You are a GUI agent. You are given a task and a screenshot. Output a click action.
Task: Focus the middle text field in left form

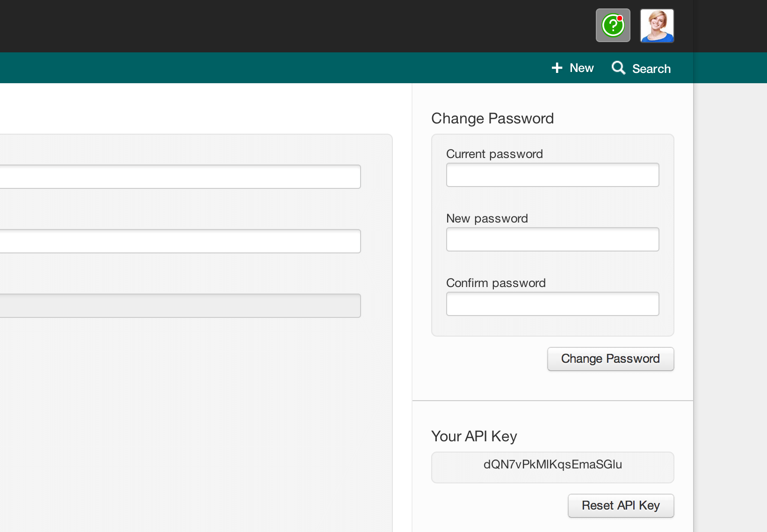pos(180,241)
